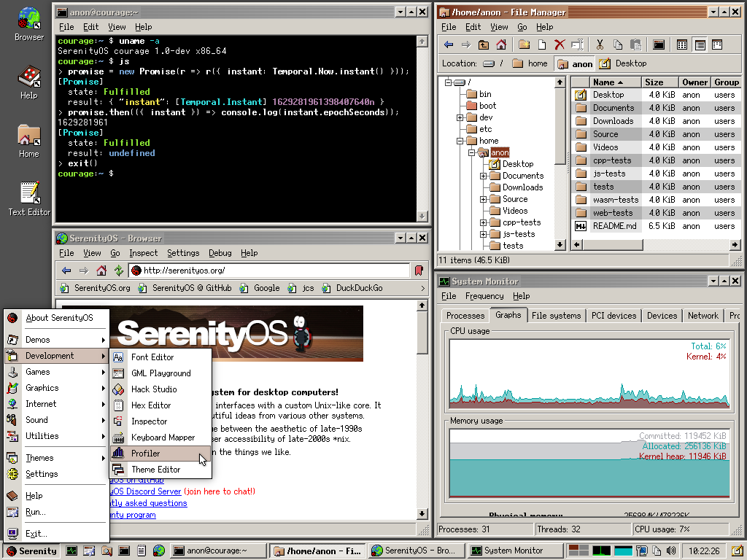
Task: Create new file in File Manager toolbar
Action: click(542, 44)
